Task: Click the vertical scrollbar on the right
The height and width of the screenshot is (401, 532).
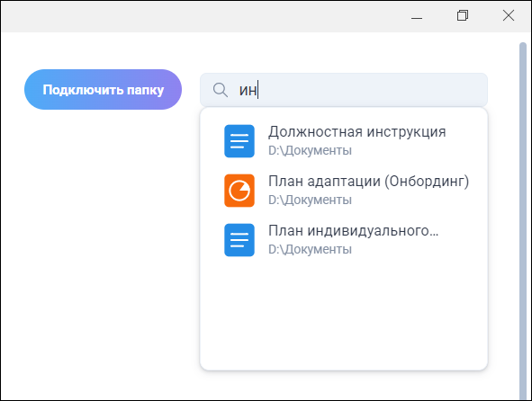Action: [x=522, y=220]
